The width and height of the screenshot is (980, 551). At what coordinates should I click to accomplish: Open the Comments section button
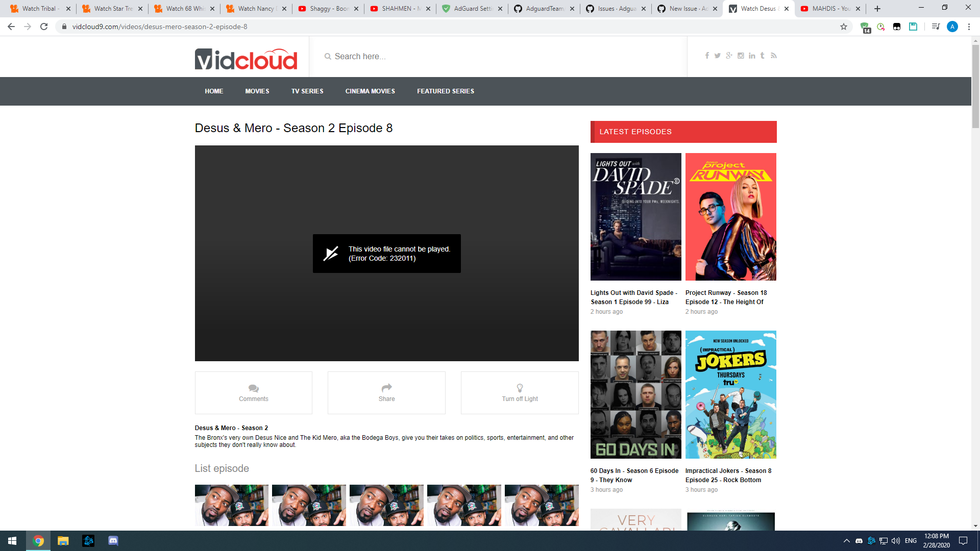click(x=254, y=392)
